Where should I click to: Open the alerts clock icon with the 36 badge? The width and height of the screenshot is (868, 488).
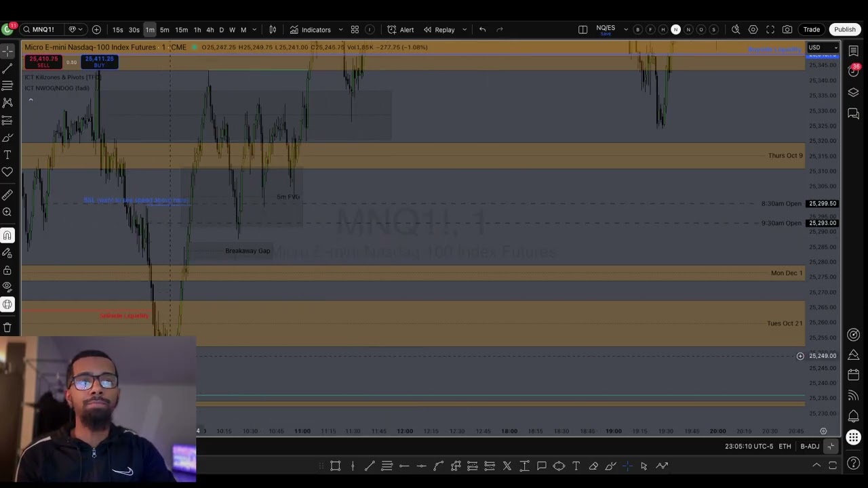point(853,71)
